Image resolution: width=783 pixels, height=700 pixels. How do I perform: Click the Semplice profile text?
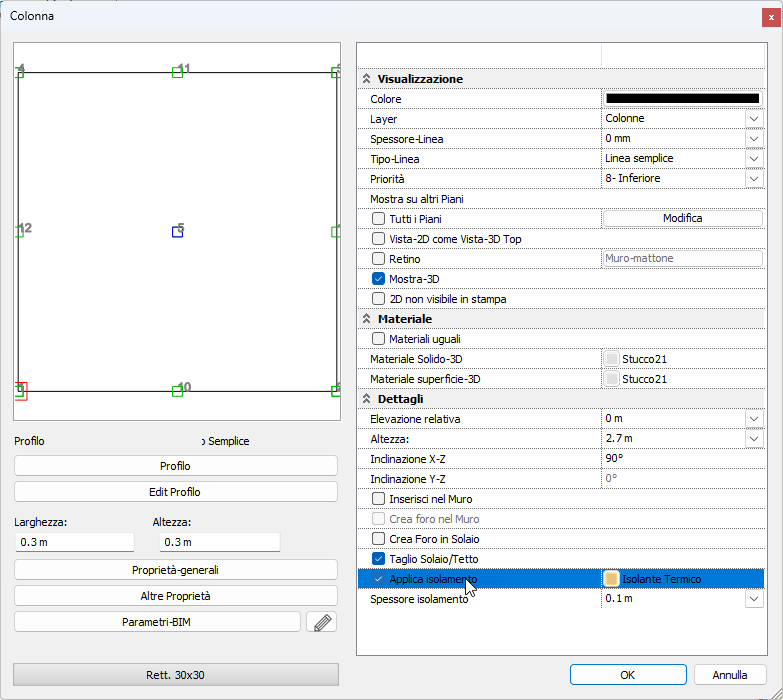pyautogui.click(x=229, y=441)
